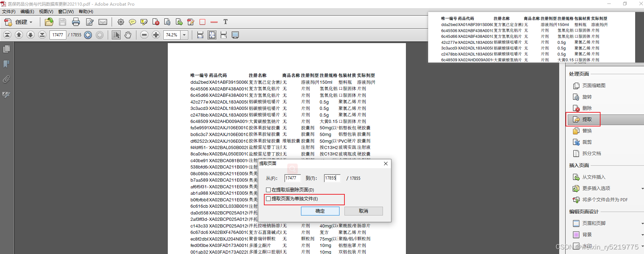Print the document using the printer icon

[76, 22]
